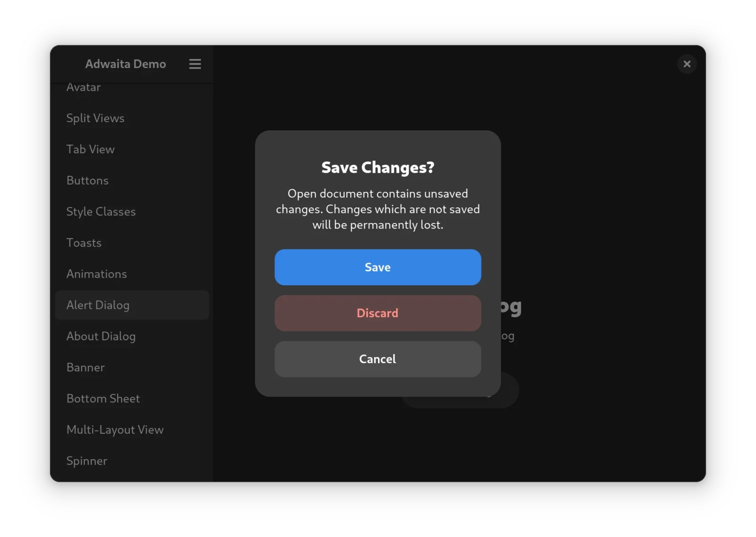Open the Buttons demo page
The image size is (756, 537).
coord(87,180)
